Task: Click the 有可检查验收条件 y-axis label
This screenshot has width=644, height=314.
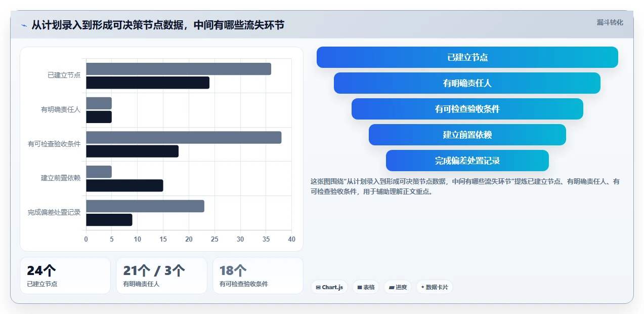Action: point(54,144)
